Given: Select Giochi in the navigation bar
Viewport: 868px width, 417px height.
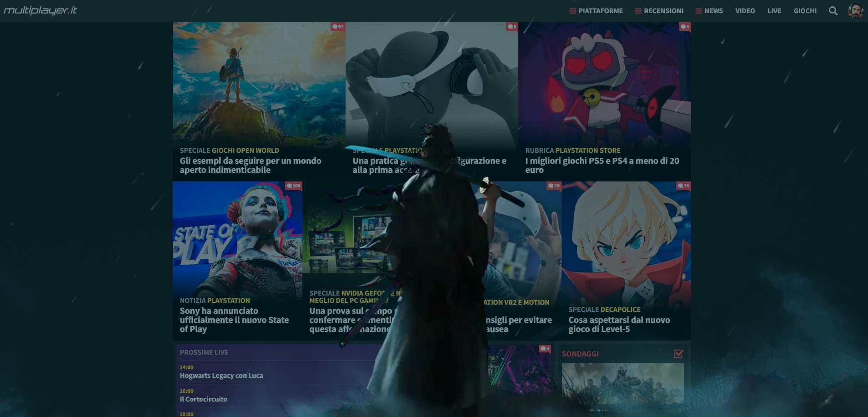Looking at the screenshot, I should [x=805, y=11].
